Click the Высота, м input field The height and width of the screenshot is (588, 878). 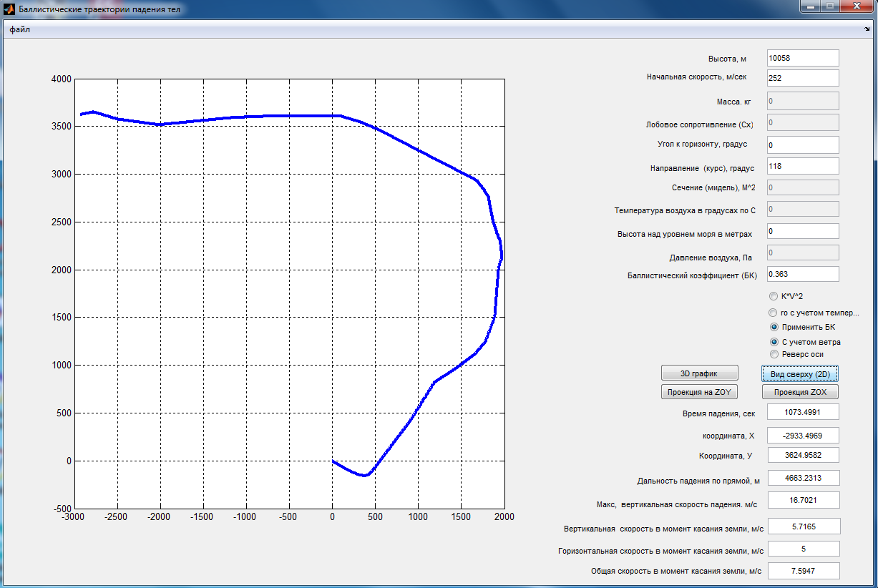(802, 58)
